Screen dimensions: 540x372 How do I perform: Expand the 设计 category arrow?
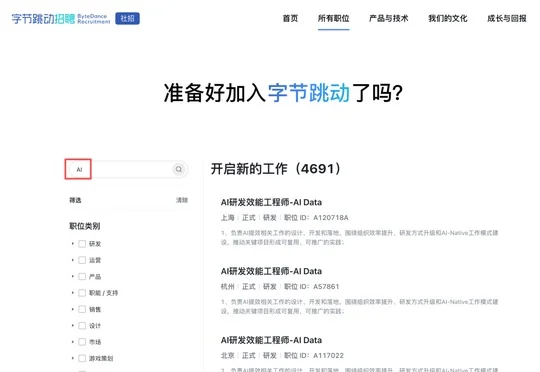[x=73, y=326]
